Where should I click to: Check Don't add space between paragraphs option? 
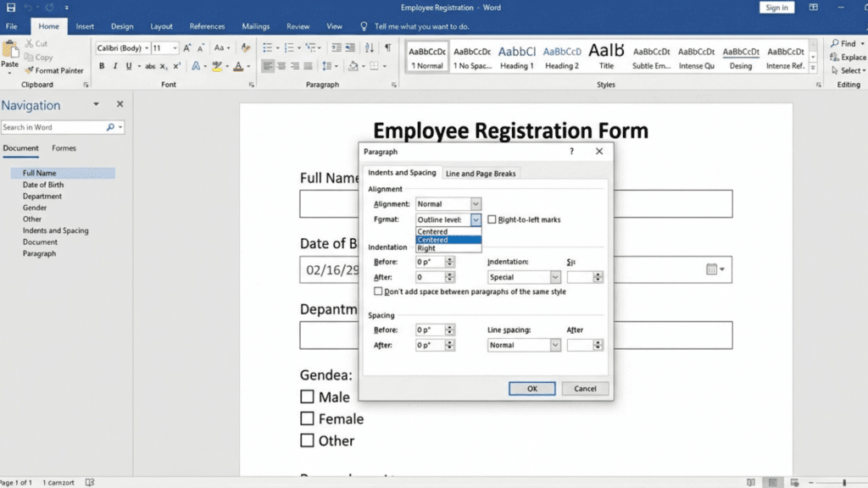click(x=378, y=291)
